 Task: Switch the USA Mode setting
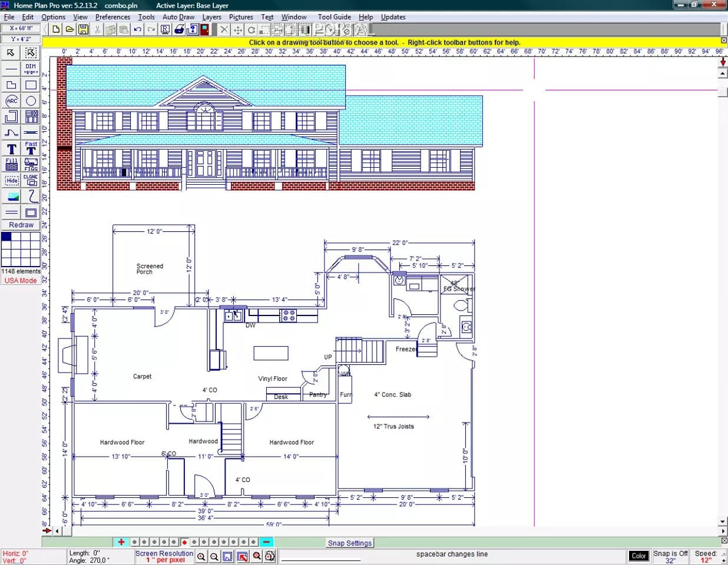(x=21, y=281)
